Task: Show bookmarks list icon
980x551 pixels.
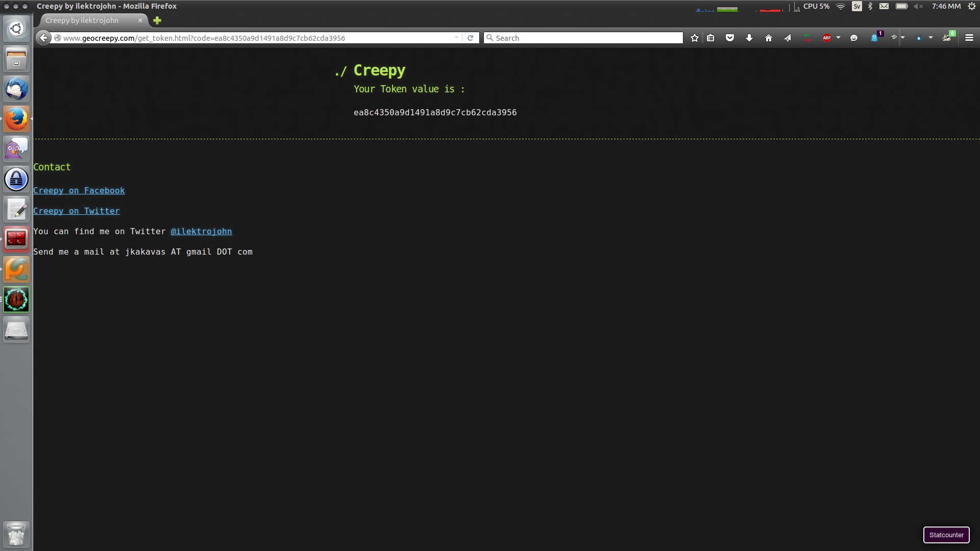Action: pyautogui.click(x=710, y=38)
